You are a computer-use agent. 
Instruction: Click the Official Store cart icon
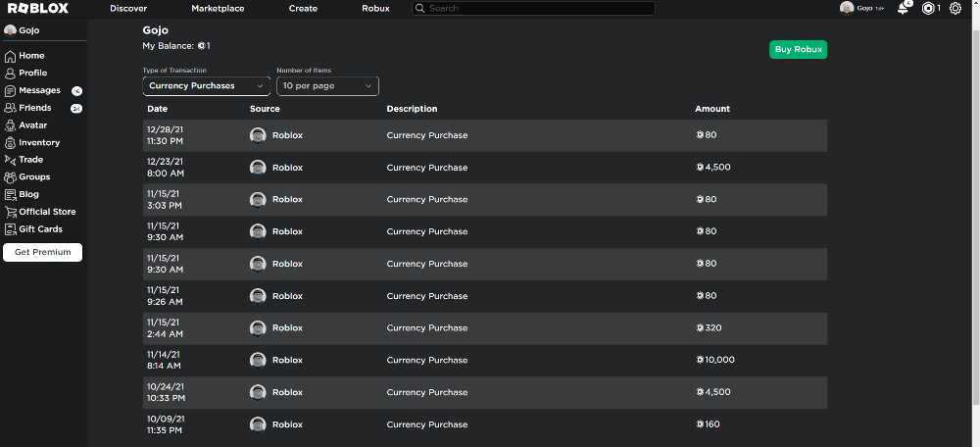[10, 212]
